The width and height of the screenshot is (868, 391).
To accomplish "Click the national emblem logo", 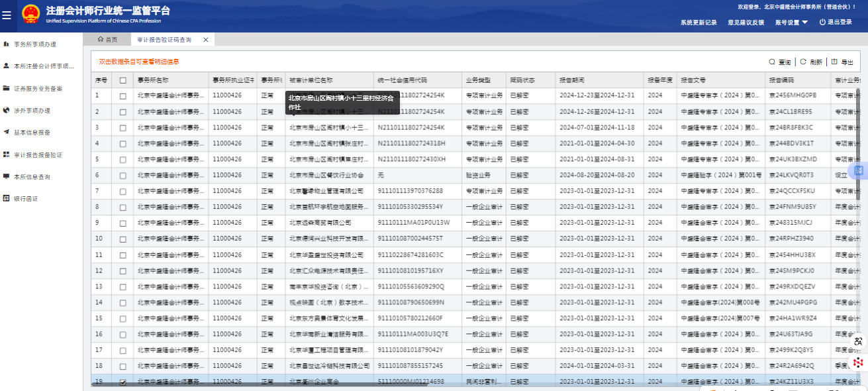I will click(x=30, y=14).
